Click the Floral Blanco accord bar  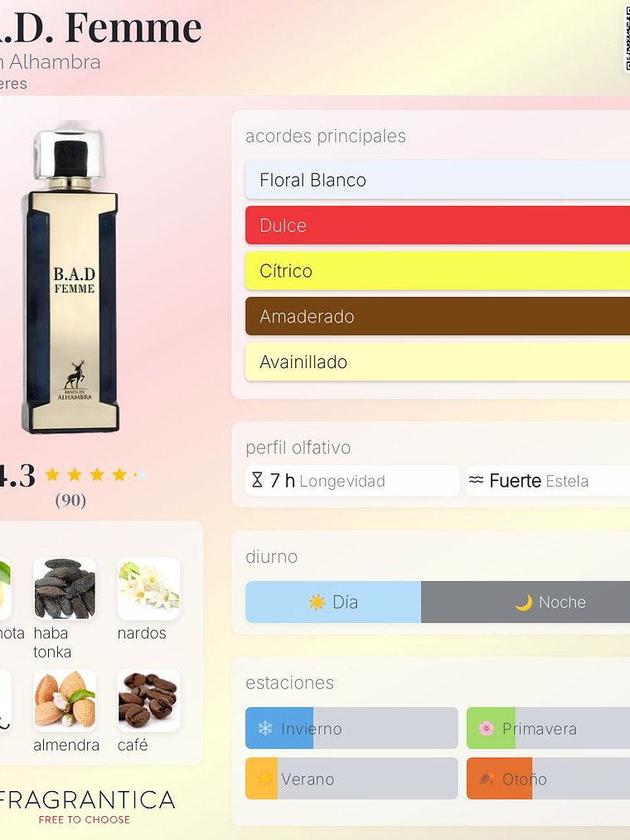[x=438, y=180]
